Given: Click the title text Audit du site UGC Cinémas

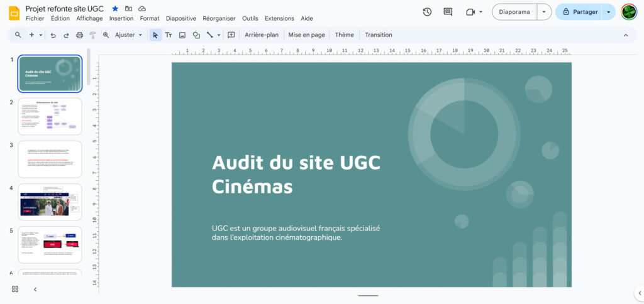Looking at the screenshot, I should [296, 175].
